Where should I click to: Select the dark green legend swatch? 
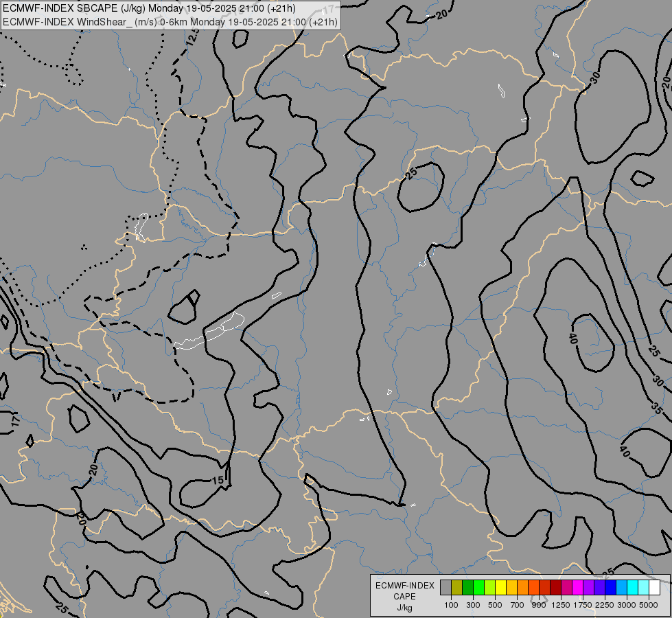pyautogui.click(x=467, y=588)
